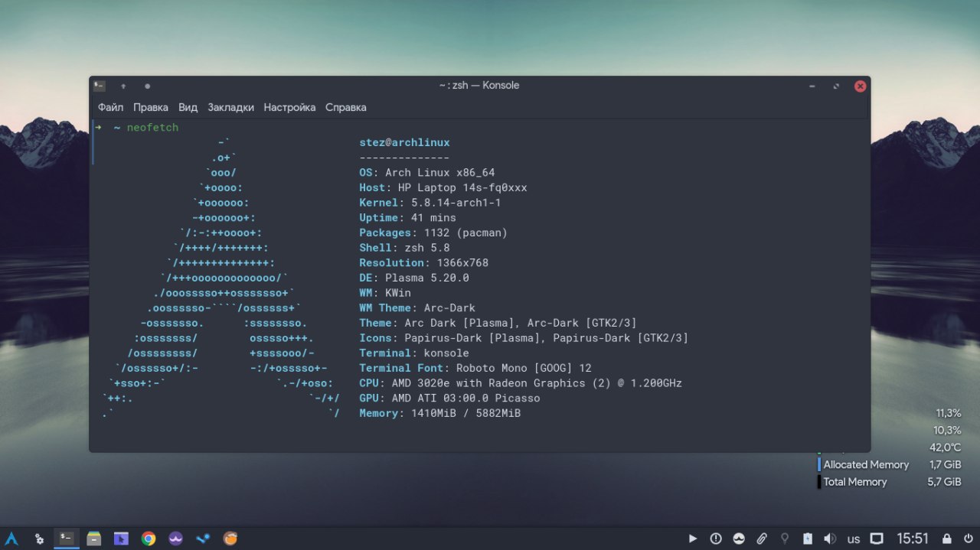
Task: Click 'stez@archlinux' in the terminal output
Action: pos(404,142)
